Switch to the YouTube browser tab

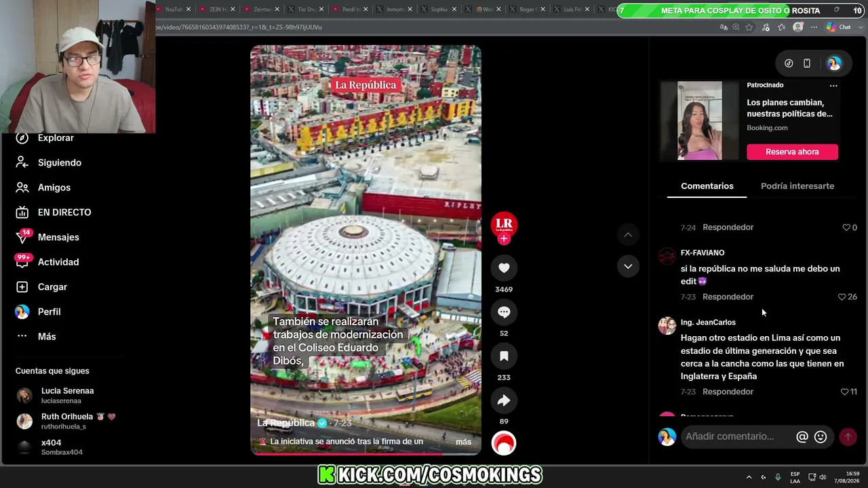click(x=173, y=9)
